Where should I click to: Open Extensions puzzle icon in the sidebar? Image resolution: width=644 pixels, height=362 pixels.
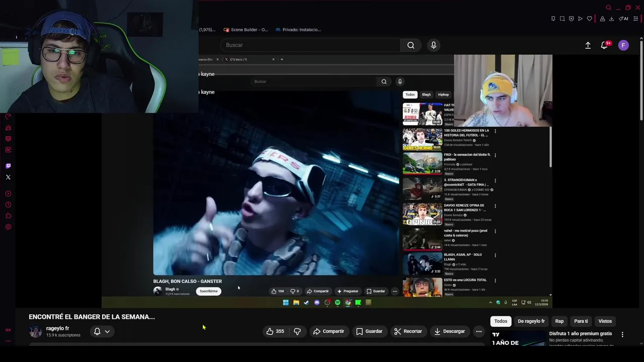pyautogui.click(x=8, y=216)
